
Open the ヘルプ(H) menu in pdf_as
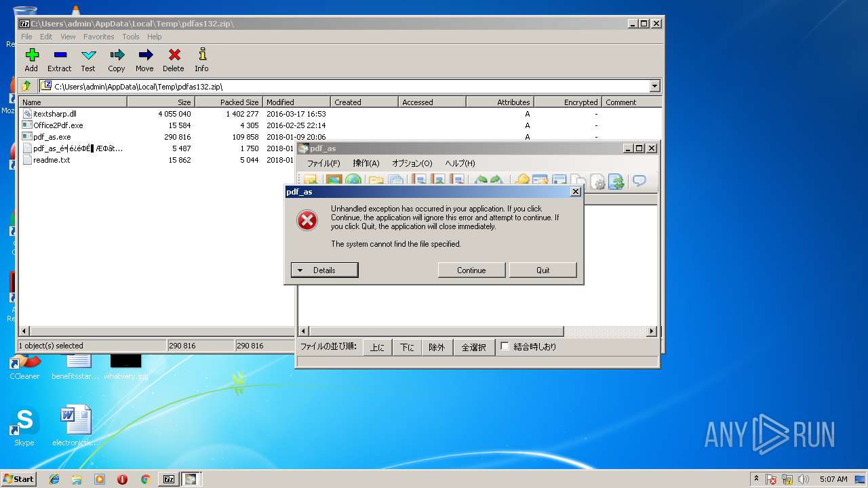click(460, 163)
